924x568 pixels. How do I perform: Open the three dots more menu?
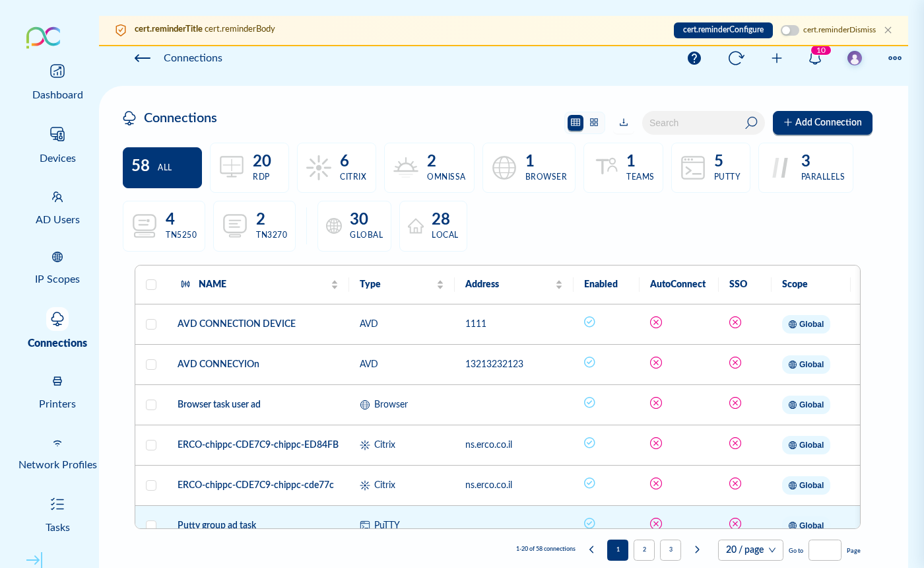pos(895,58)
